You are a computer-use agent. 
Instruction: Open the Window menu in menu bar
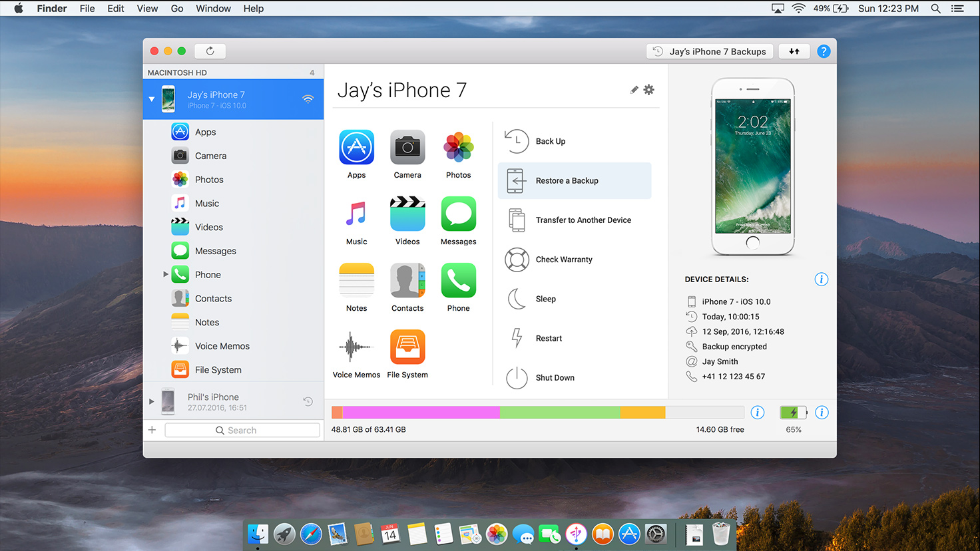213,9
